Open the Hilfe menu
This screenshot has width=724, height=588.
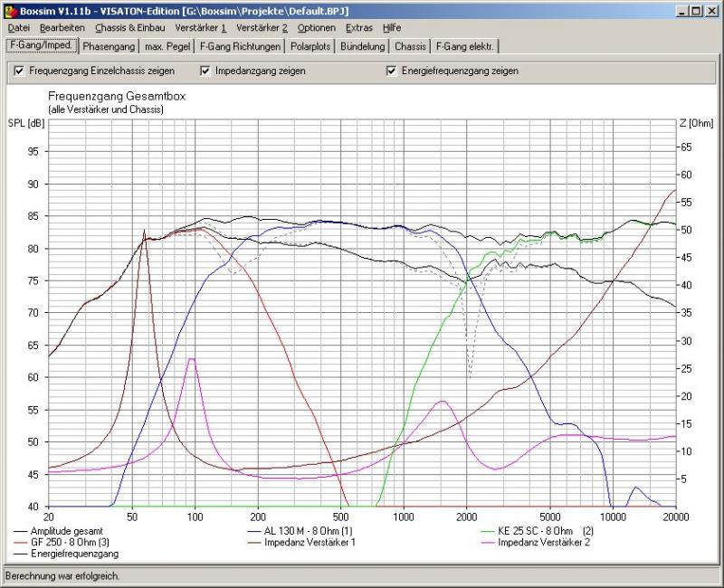point(392,28)
